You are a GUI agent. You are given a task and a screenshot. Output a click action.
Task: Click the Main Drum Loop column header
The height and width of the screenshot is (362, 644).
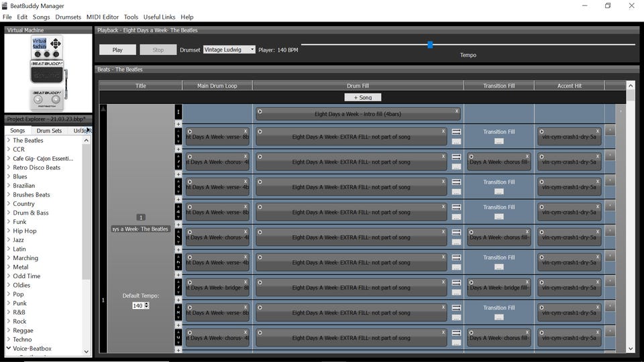point(217,86)
